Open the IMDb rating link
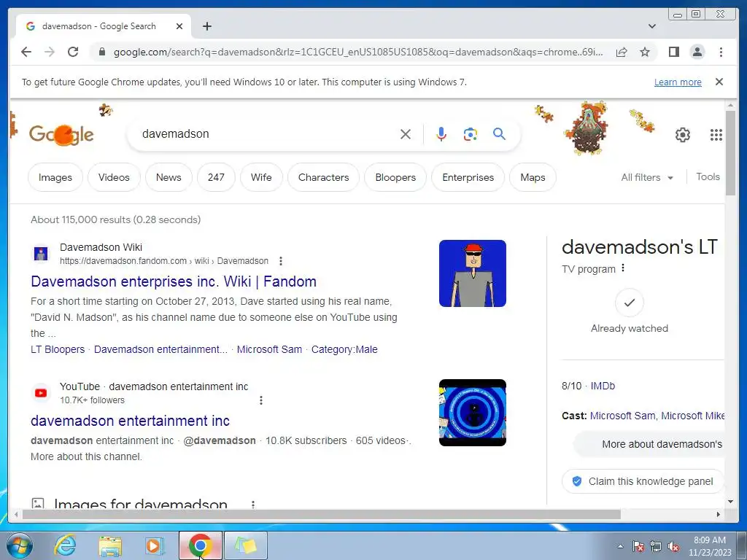This screenshot has height=560, width=747. pyautogui.click(x=603, y=386)
